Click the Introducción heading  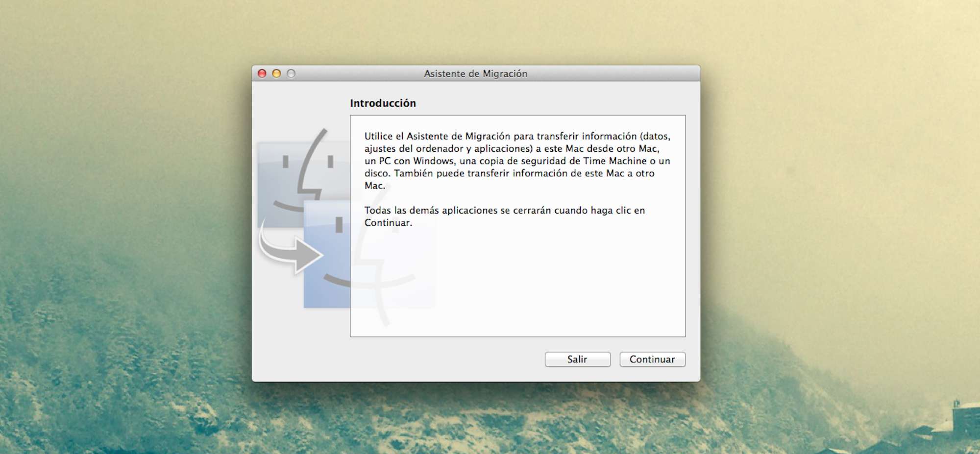(x=383, y=103)
